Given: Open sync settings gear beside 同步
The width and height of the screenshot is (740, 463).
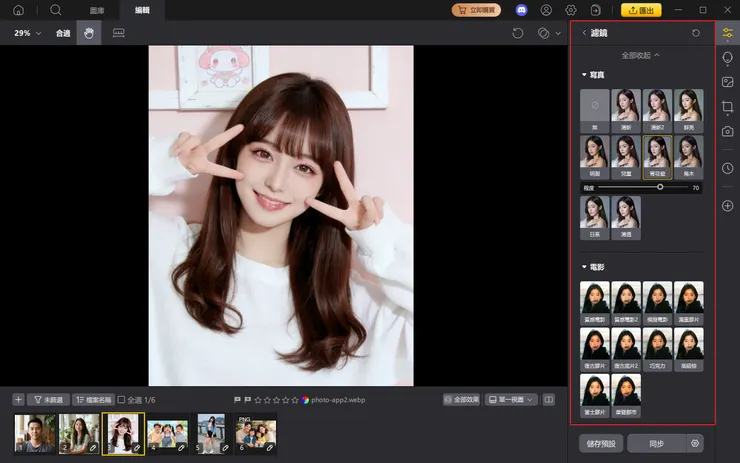Looking at the screenshot, I should pyautogui.click(x=695, y=444).
